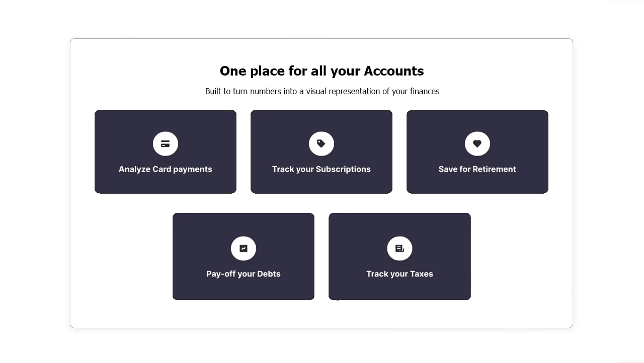
Task: Select the "Analyze Card payments" label
Action: click(166, 169)
